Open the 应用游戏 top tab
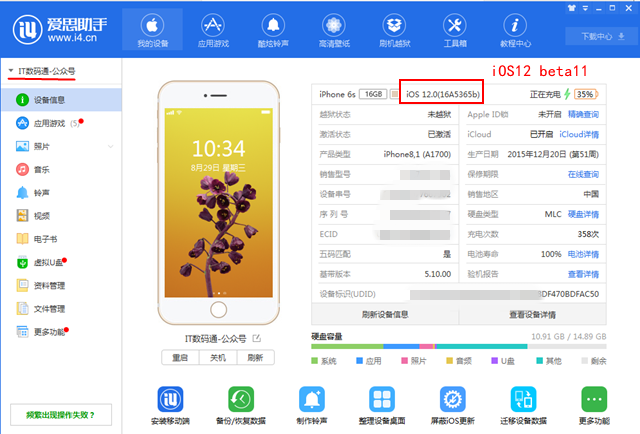 [x=213, y=30]
